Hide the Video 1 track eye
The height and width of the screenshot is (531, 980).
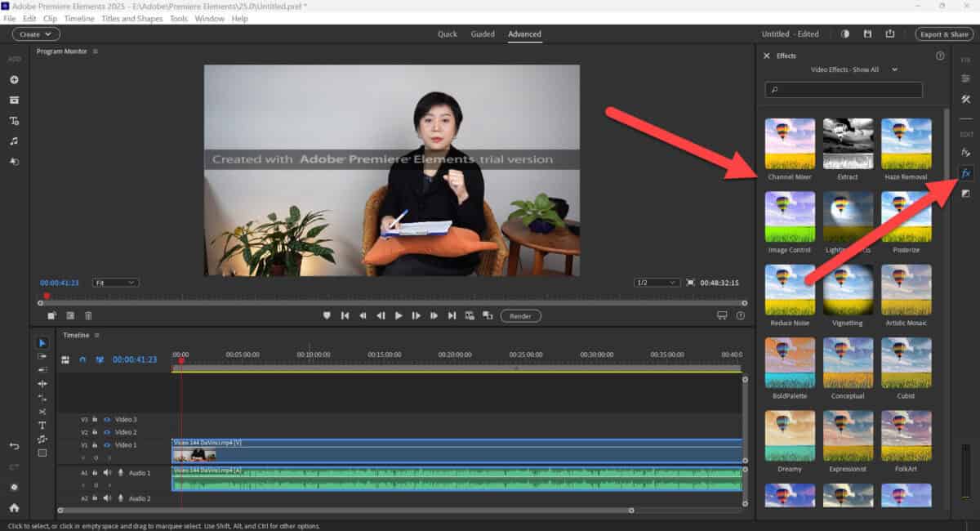(106, 445)
